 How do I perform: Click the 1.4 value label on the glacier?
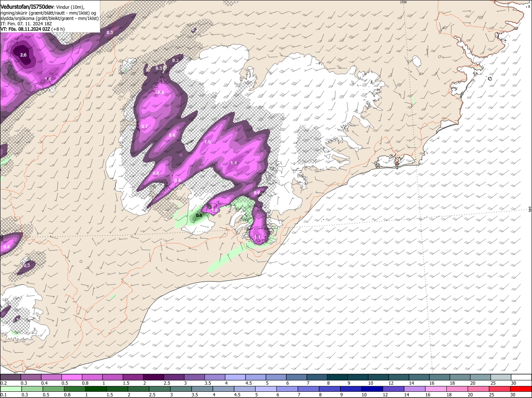click(234, 163)
